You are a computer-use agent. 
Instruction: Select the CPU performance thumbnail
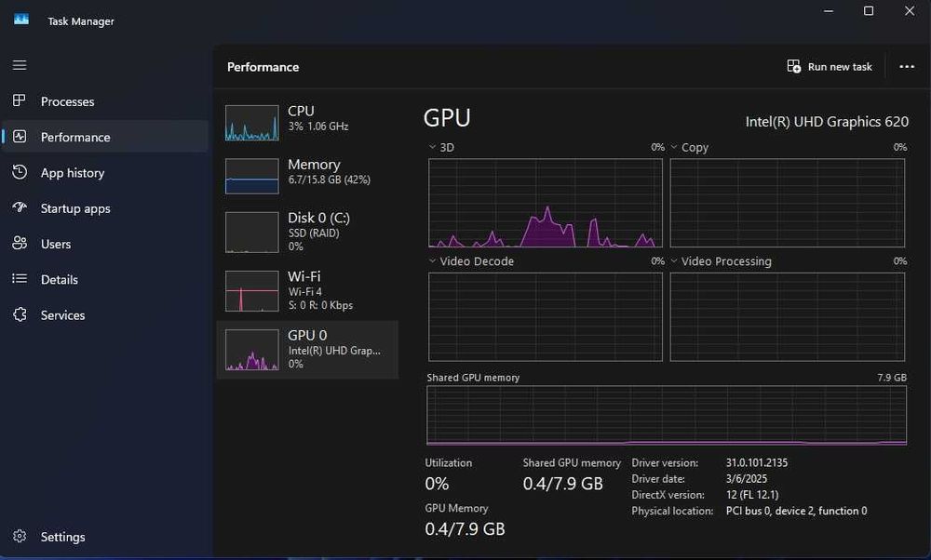pyautogui.click(x=252, y=123)
